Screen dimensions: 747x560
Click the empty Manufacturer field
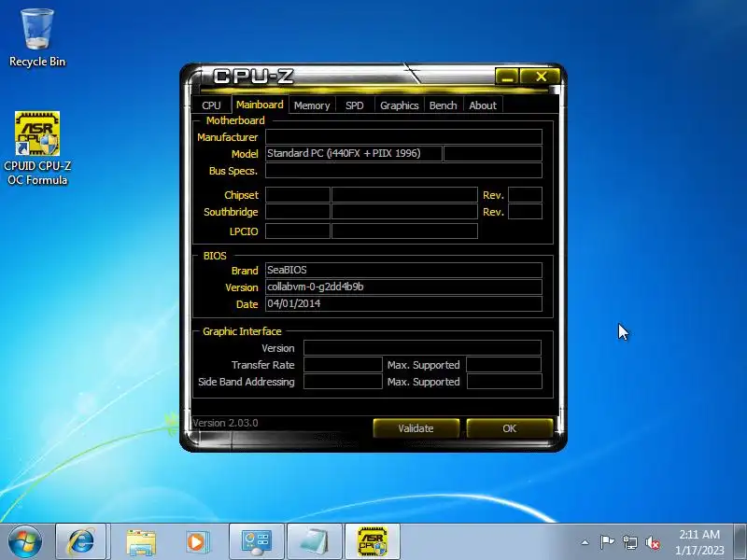click(x=403, y=137)
